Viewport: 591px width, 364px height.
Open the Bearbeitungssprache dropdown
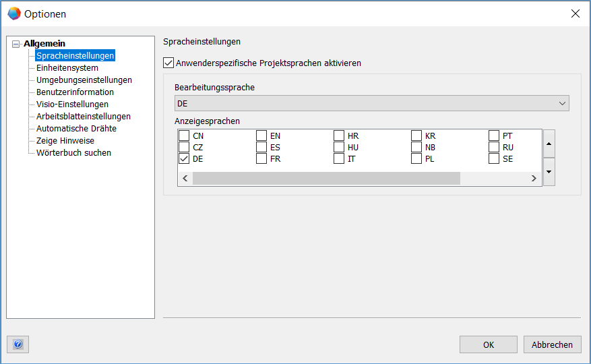(x=371, y=103)
